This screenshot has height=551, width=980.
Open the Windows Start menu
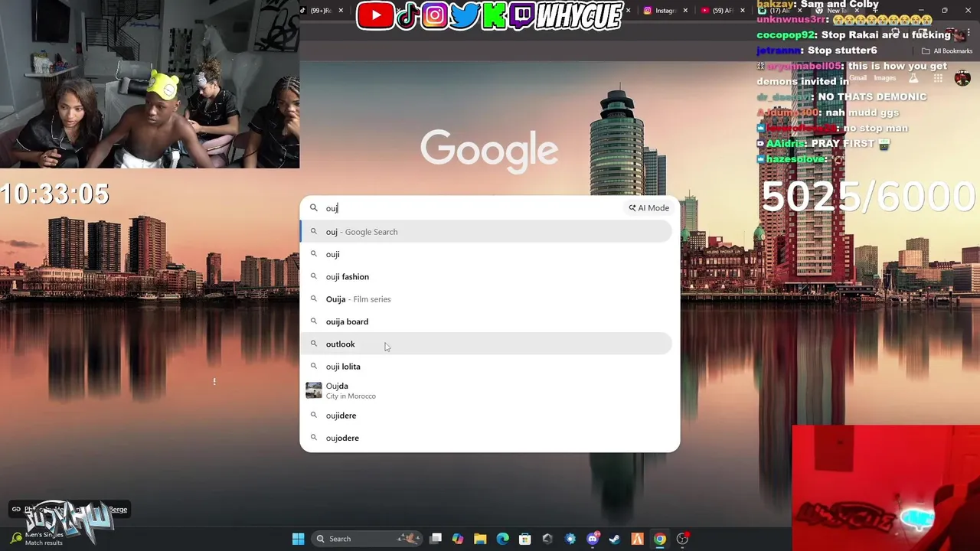(299, 539)
